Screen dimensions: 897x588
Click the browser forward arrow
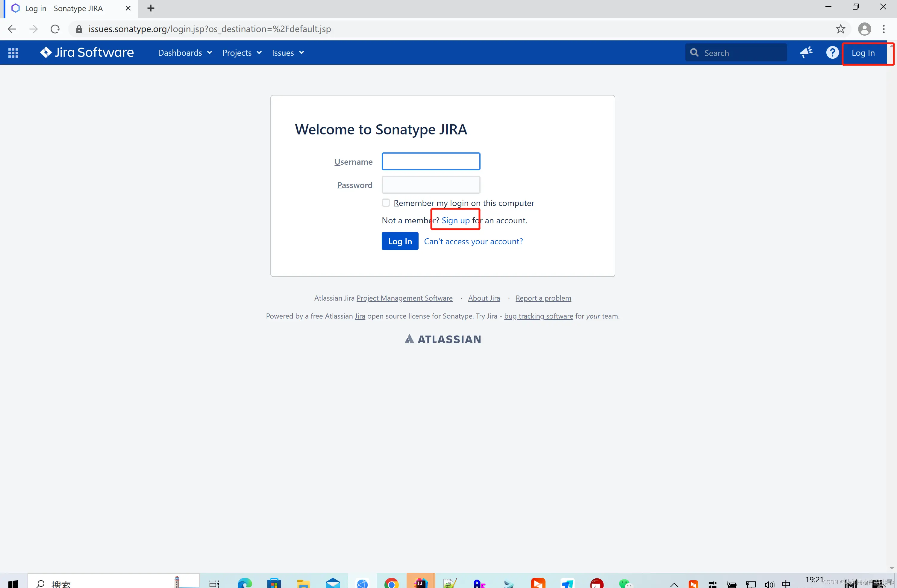point(34,29)
